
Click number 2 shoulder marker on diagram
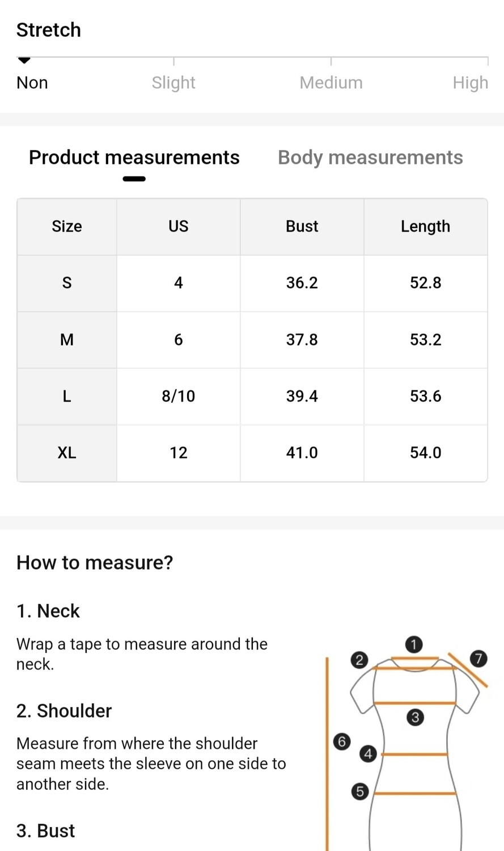tap(359, 660)
